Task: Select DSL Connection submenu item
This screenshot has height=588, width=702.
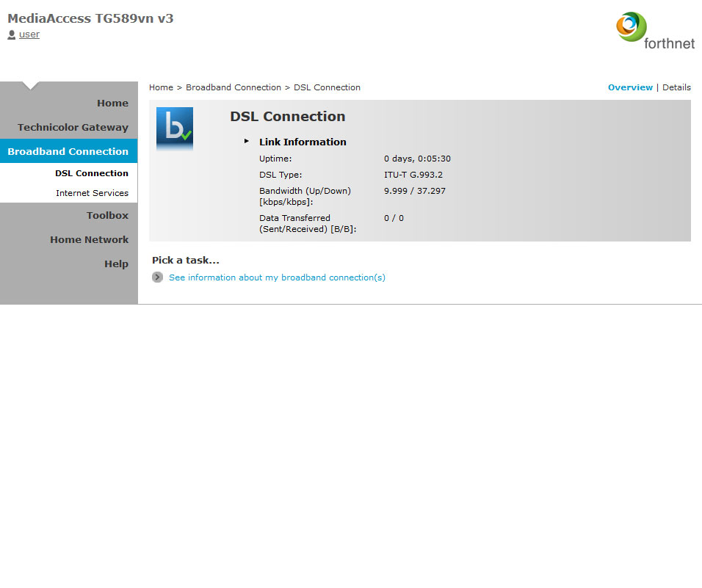Action: (92, 173)
